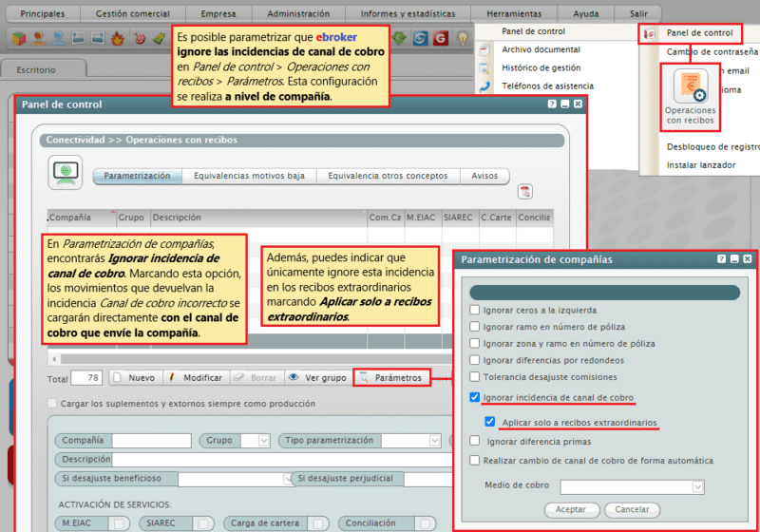The height and width of the screenshot is (532, 760).
Task: Click the monitor connectivity icon
Action: point(65,173)
